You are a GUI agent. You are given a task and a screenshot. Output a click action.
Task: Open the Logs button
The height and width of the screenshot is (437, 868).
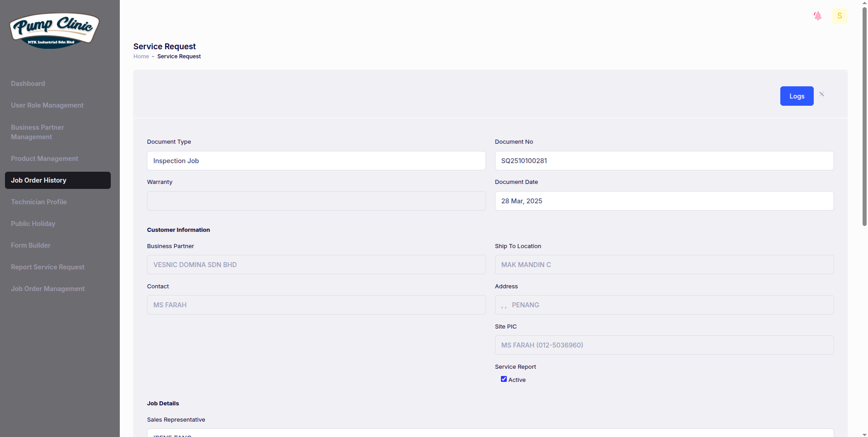click(797, 96)
